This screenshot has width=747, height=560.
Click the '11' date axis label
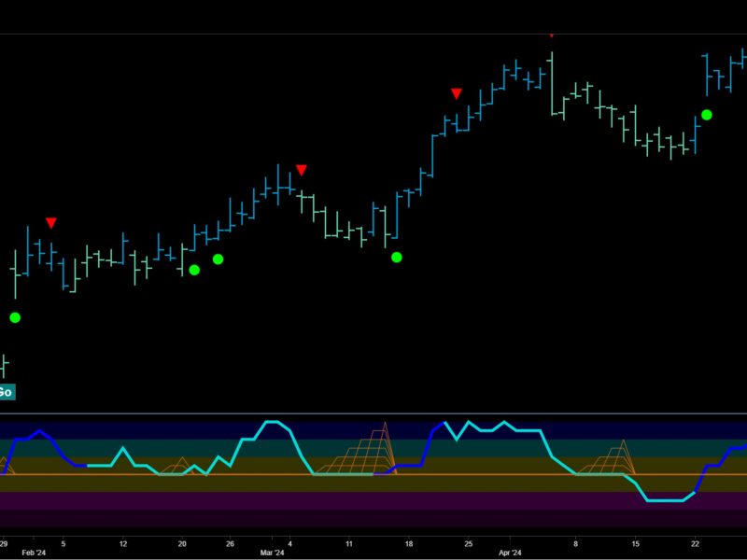tap(349, 544)
